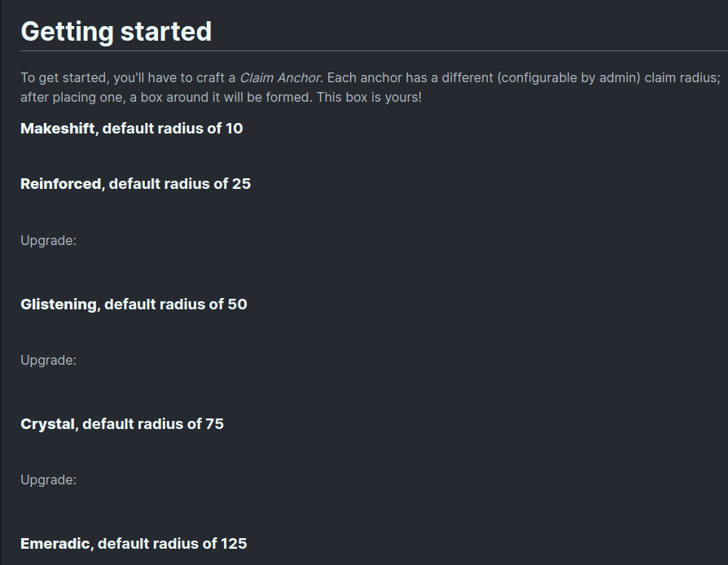
Task: Click the "default radius of 25" text
Action: click(180, 184)
